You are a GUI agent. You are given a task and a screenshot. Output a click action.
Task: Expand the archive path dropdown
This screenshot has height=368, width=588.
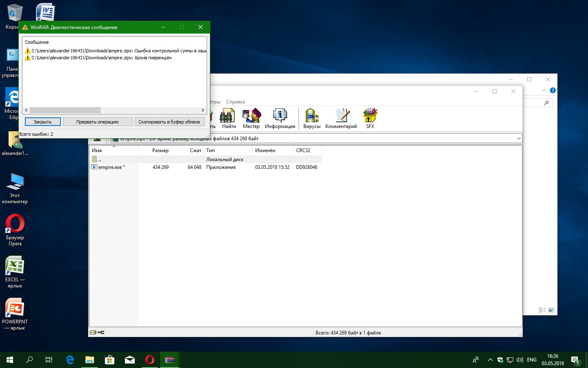[x=519, y=139]
